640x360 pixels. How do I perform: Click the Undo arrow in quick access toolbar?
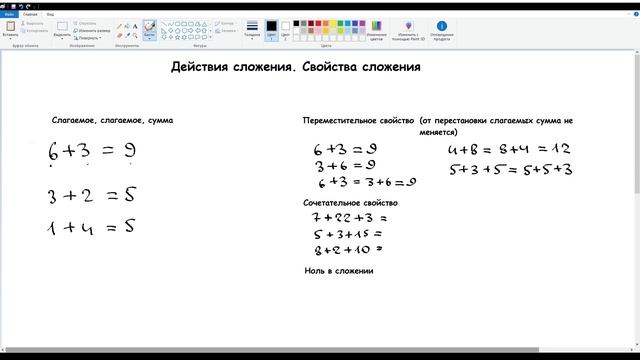click(x=21, y=7)
